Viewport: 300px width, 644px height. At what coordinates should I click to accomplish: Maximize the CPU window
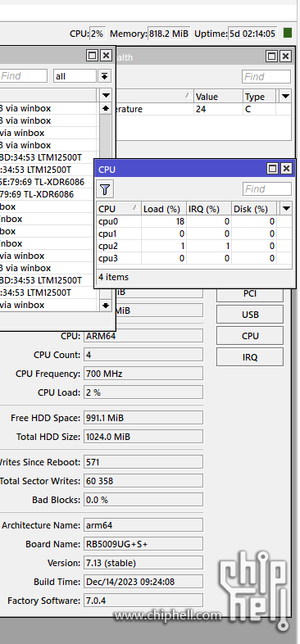pos(272,169)
